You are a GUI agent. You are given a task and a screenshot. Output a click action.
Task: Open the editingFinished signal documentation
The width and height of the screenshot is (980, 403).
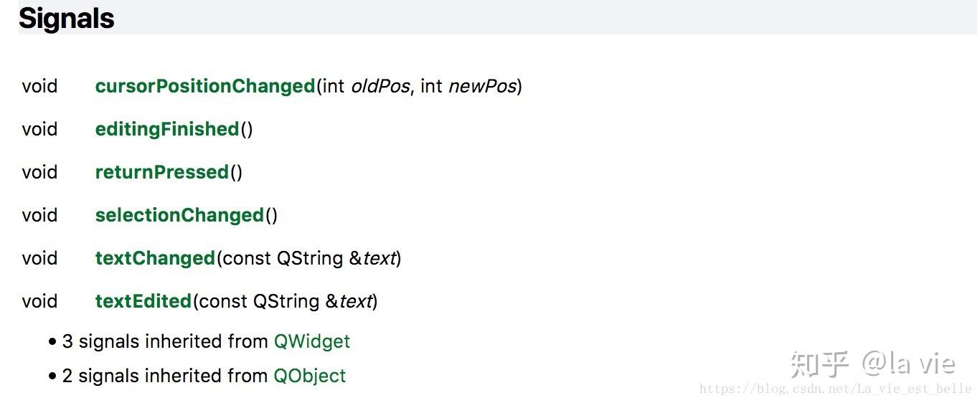[167, 130]
